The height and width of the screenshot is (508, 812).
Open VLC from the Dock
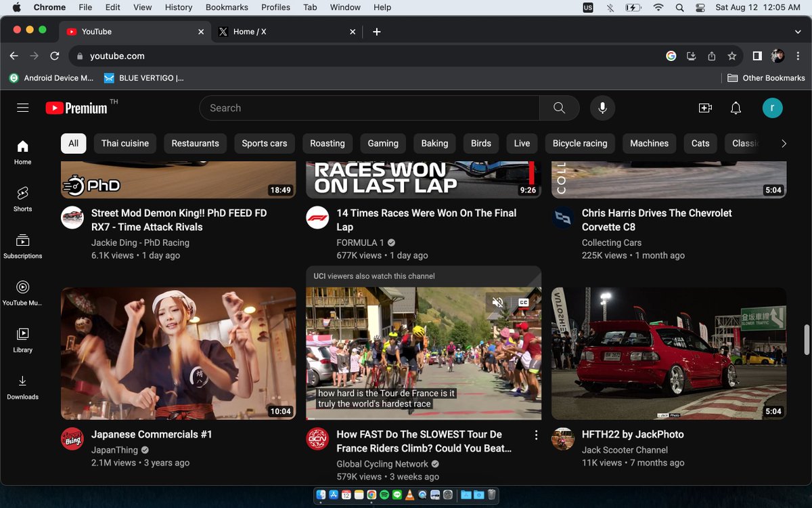409,495
